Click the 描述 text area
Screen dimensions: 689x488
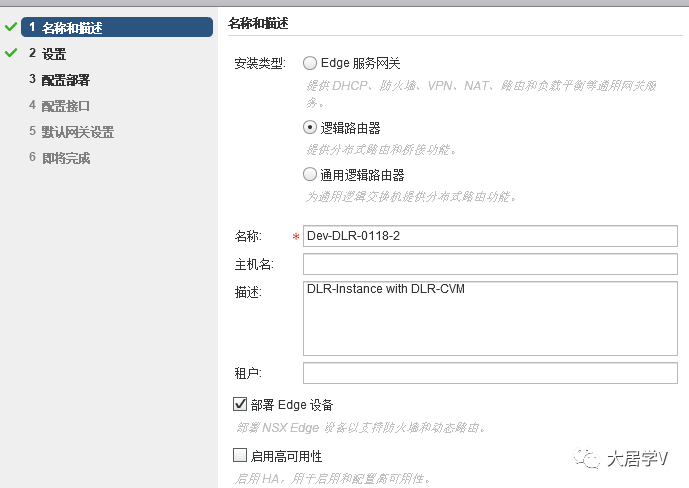tap(490, 318)
